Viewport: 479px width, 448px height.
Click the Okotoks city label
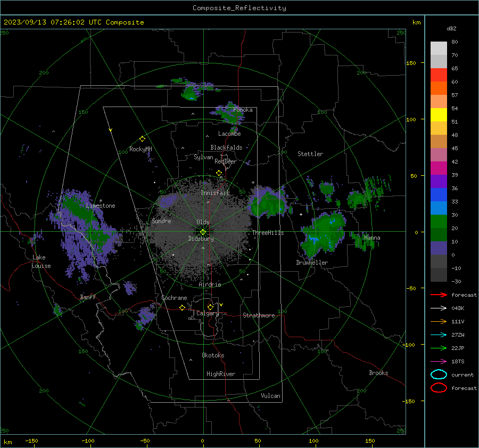pyautogui.click(x=213, y=355)
